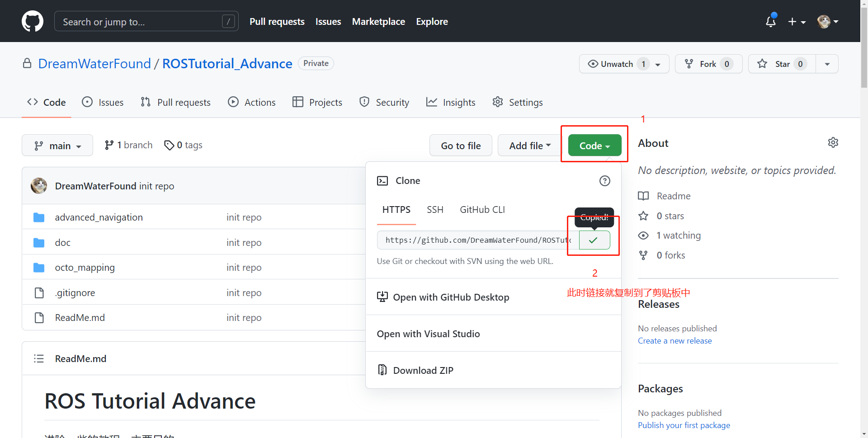Image resolution: width=868 pixels, height=438 pixels.
Task: Open Pull requests in top navigation
Action: click(277, 22)
